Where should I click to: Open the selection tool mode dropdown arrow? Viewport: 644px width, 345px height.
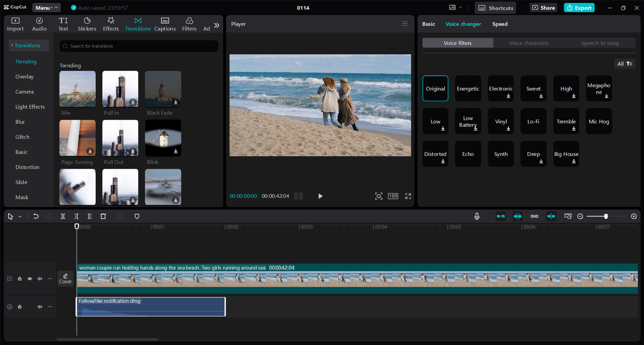[20, 216]
